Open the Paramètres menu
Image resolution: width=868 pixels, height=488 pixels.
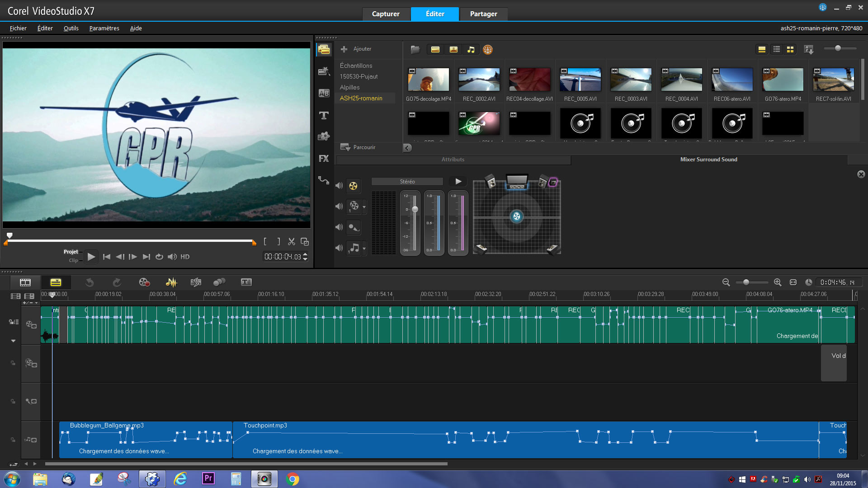pyautogui.click(x=104, y=28)
